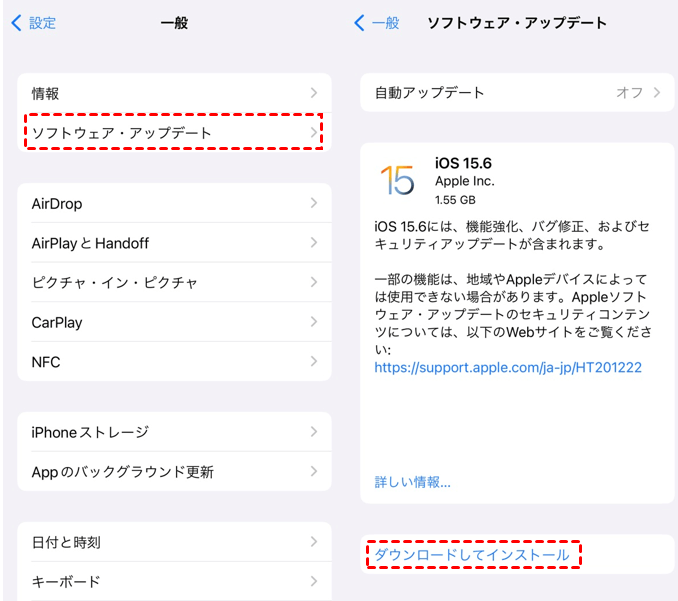This screenshot has width=678, height=601.
Task: Open the support.apple.com HT201222 link
Action: pyautogui.click(x=508, y=367)
